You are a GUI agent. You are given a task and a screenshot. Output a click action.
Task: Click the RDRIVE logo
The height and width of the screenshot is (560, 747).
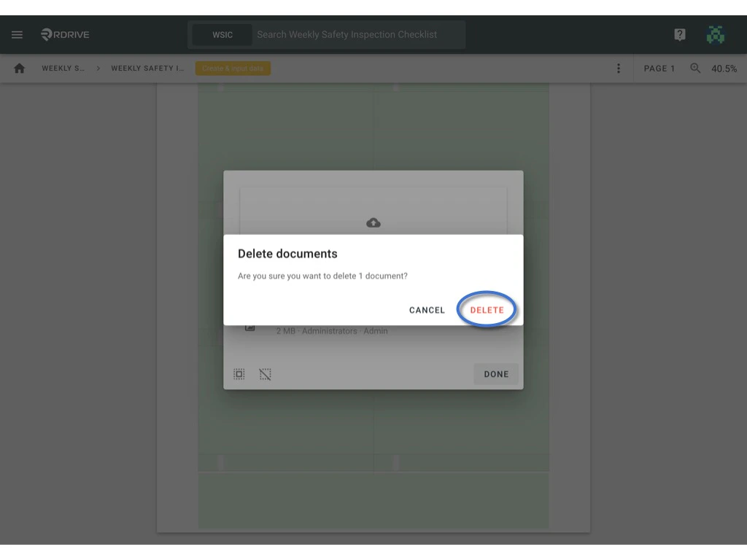click(64, 34)
